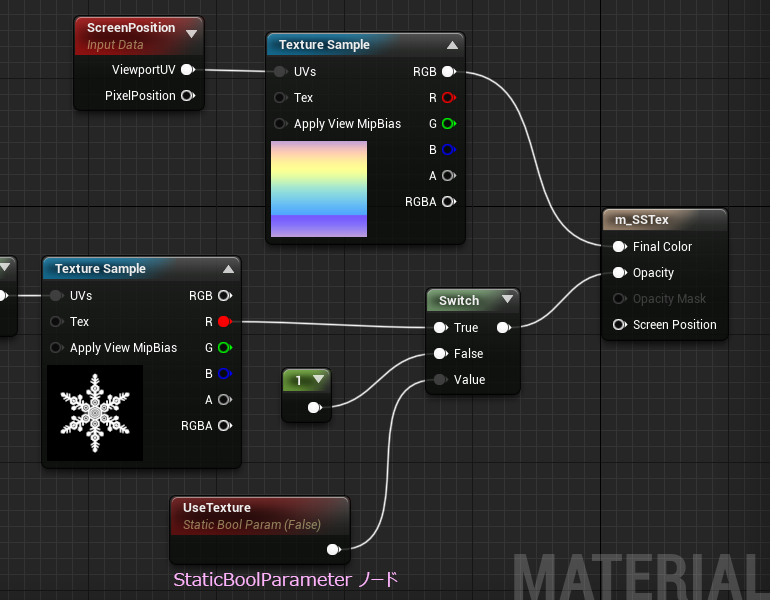Image resolution: width=770 pixels, height=600 pixels.
Task: Expand the Switch node dropdown arrow
Action: click(507, 299)
